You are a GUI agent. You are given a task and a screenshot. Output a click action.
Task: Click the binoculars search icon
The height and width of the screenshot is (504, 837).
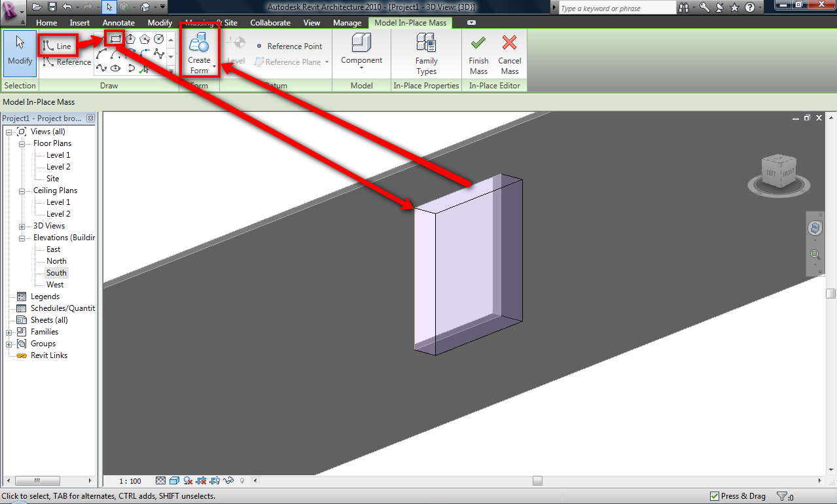click(x=685, y=8)
